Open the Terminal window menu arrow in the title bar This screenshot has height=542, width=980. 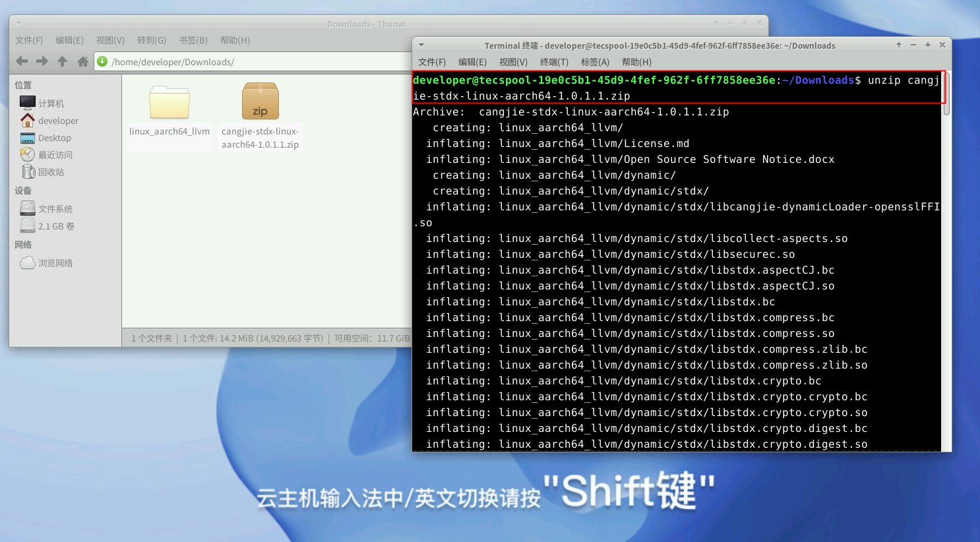(421, 45)
